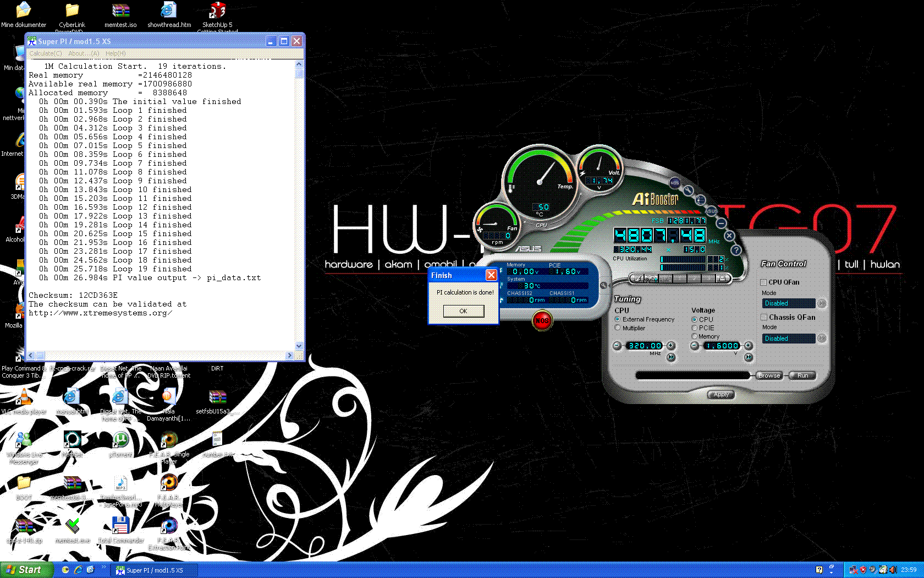Image resolution: width=924 pixels, height=578 pixels.
Task: Click the 320,00 MHz frequency value field
Action: (x=645, y=346)
